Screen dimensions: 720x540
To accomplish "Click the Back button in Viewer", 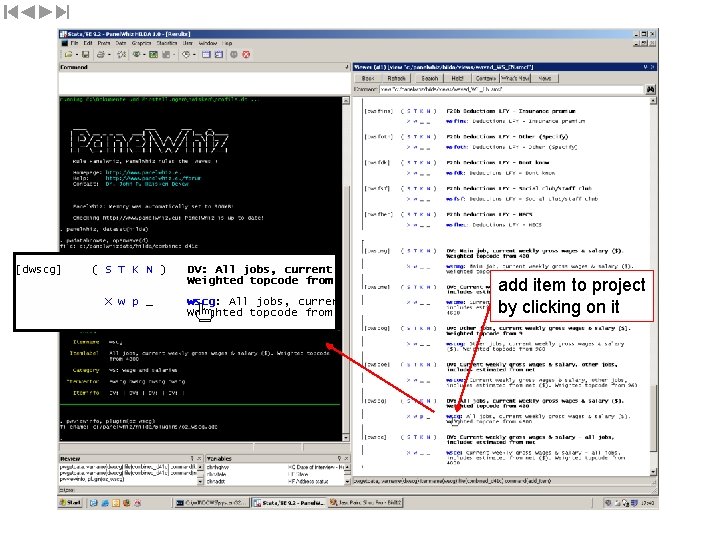I will pyautogui.click(x=368, y=79).
